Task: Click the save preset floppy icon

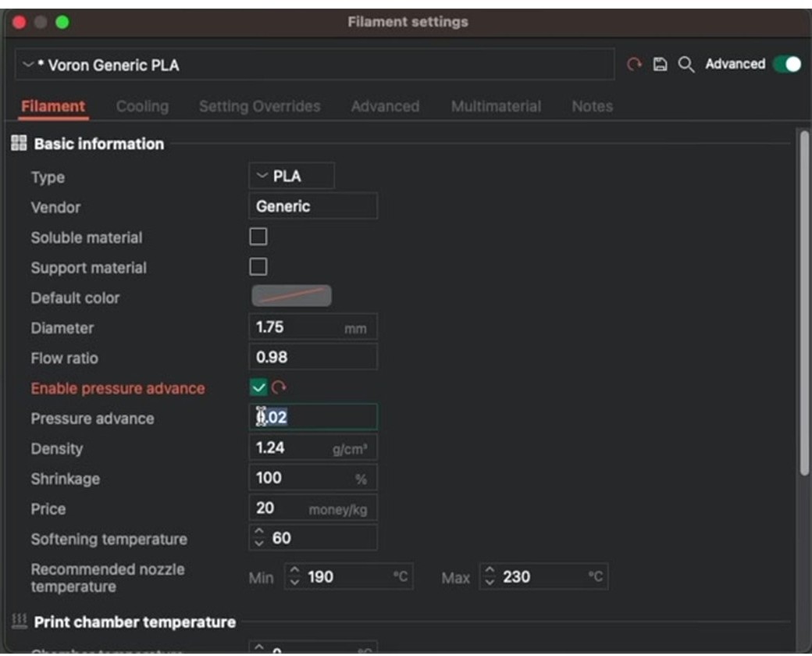Action: [x=660, y=64]
